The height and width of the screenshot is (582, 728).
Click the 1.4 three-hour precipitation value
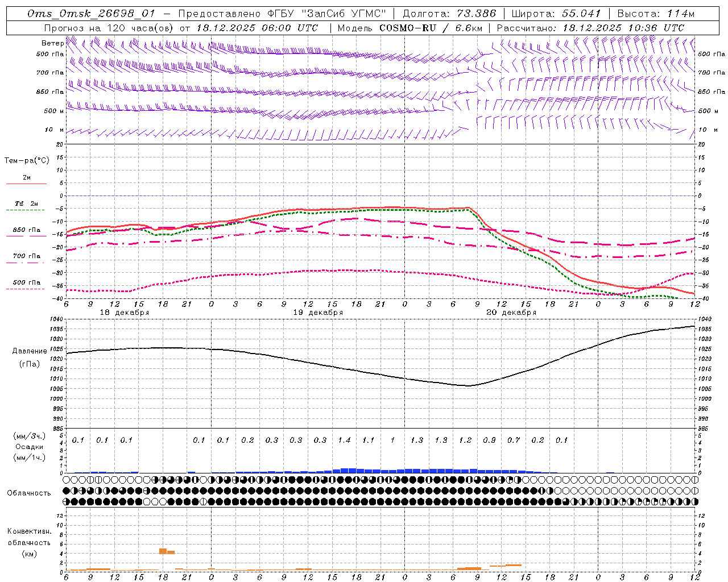(x=344, y=440)
